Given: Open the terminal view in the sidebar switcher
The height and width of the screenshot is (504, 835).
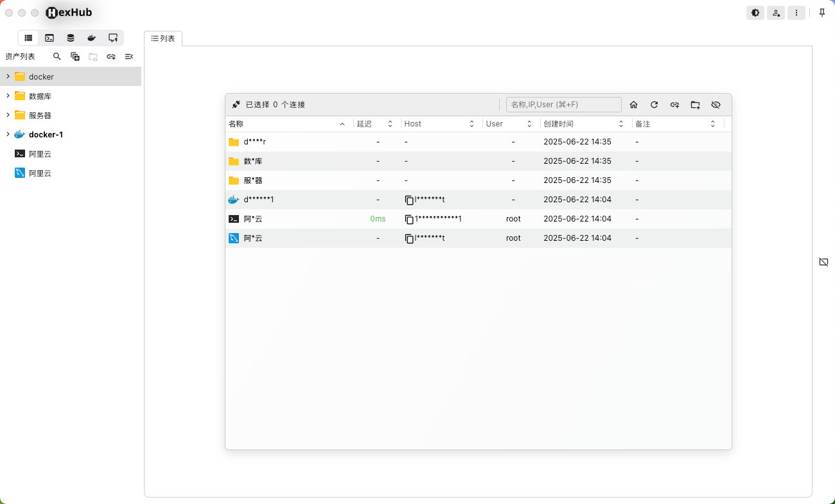Looking at the screenshot, I should pyautogui.click(x=49, y=38).
